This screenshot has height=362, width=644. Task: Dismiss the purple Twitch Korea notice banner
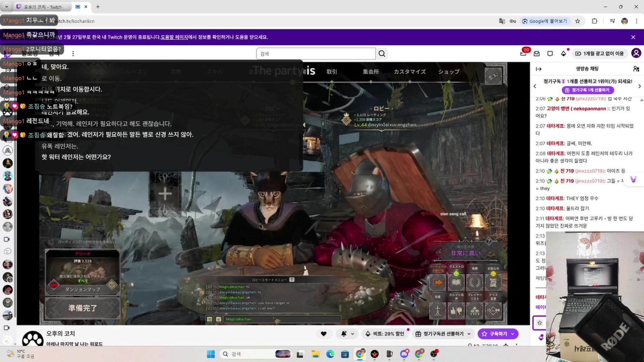pyautogui.click(x=633, y=37)
